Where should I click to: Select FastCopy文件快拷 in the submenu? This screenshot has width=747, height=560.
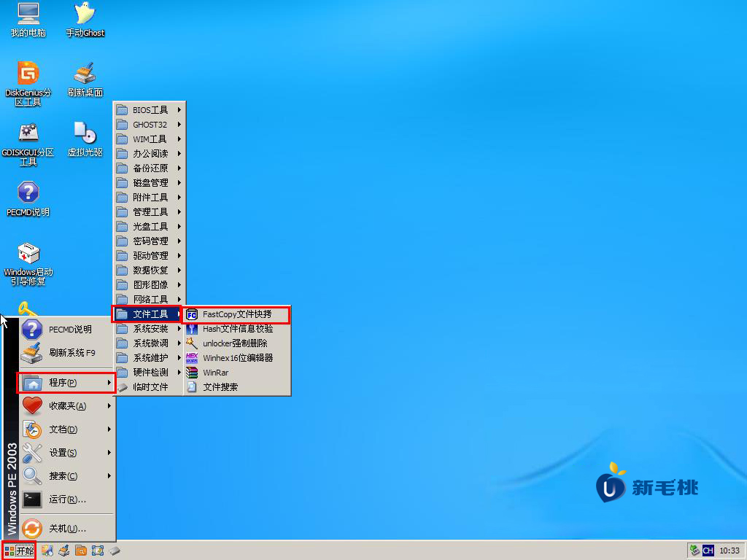(237, 314)
